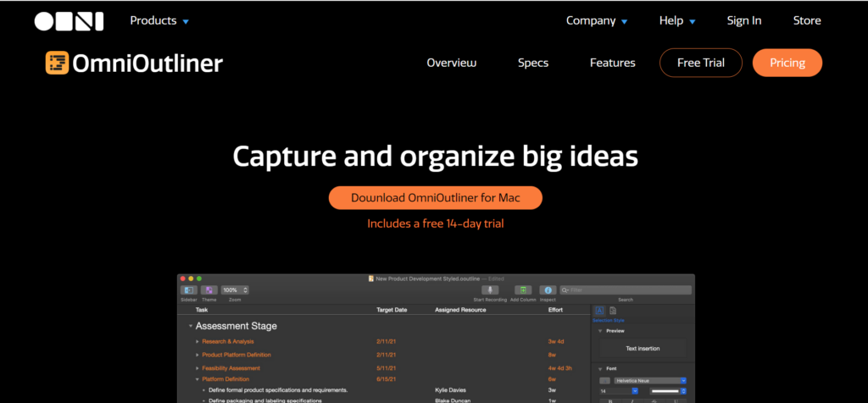Expand the Research & Analysis row
Screen dimensions: 868x403
[x=197, y=342]
